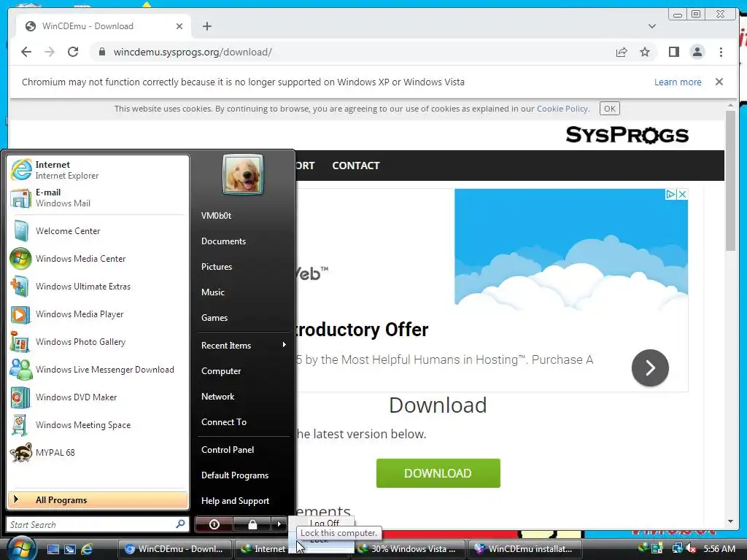Reload the WinCDEmu page
747x560 pixels.
click(73, 52)
